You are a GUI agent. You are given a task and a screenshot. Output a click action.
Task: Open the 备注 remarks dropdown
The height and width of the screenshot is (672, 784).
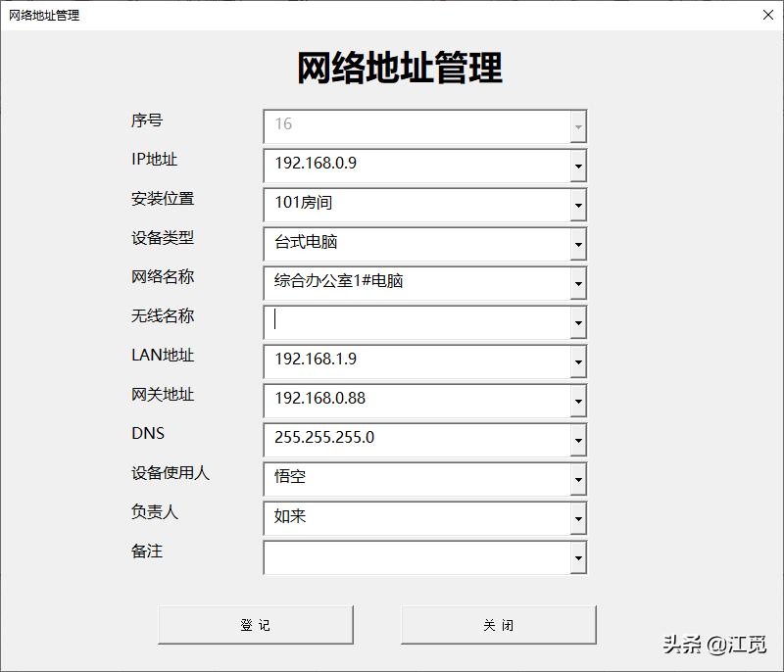point(578,557)
